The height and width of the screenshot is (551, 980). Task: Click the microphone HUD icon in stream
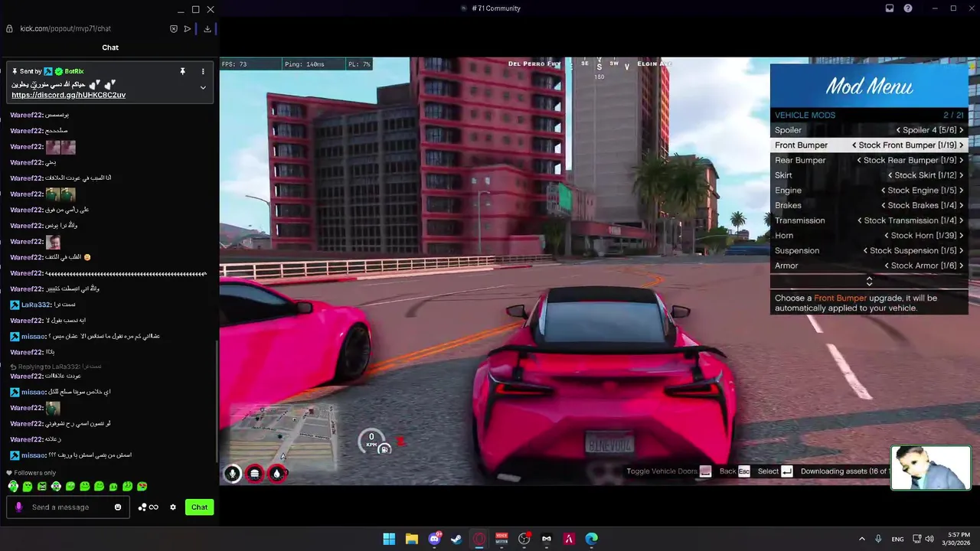click(233, 474)
